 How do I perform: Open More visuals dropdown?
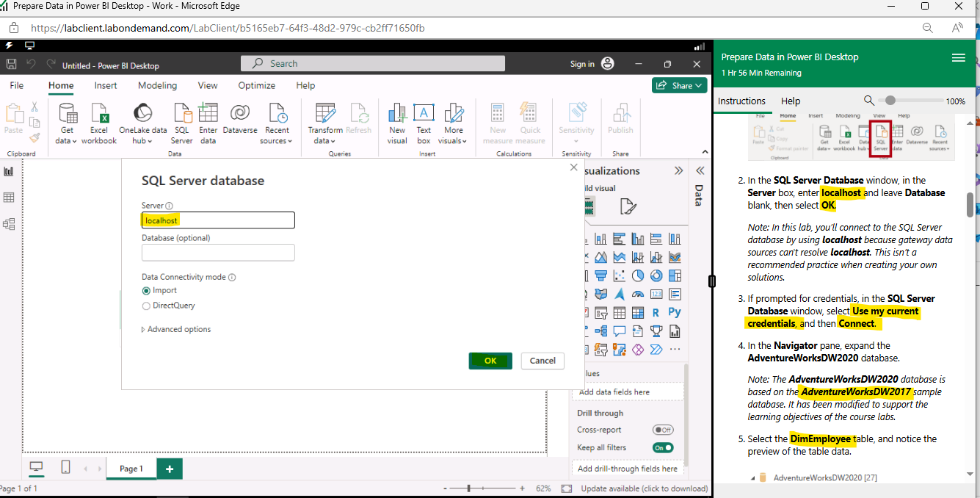tap(464, 141)
